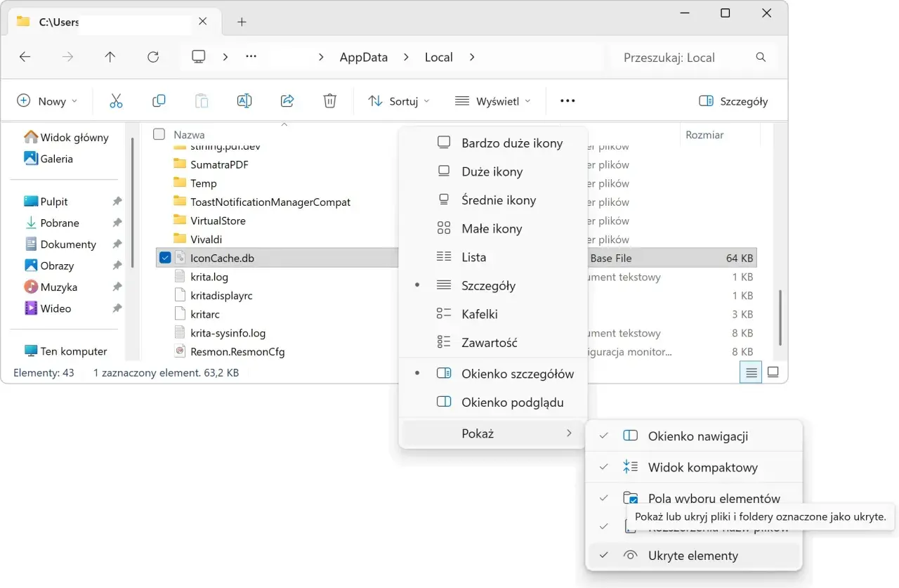
Task: Go forward with the right arrow
Action: 68,57
